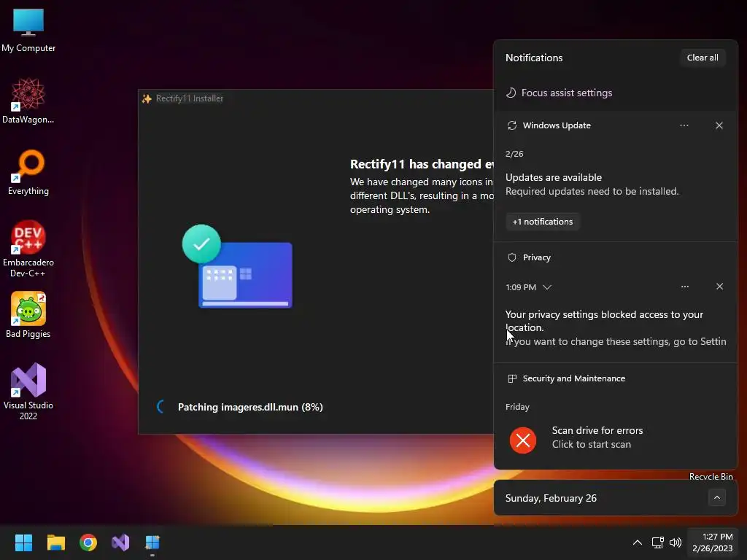Click the Security and Maintenance flag icon
This screenshot has width=747, height=560.
tap(512, 378)
